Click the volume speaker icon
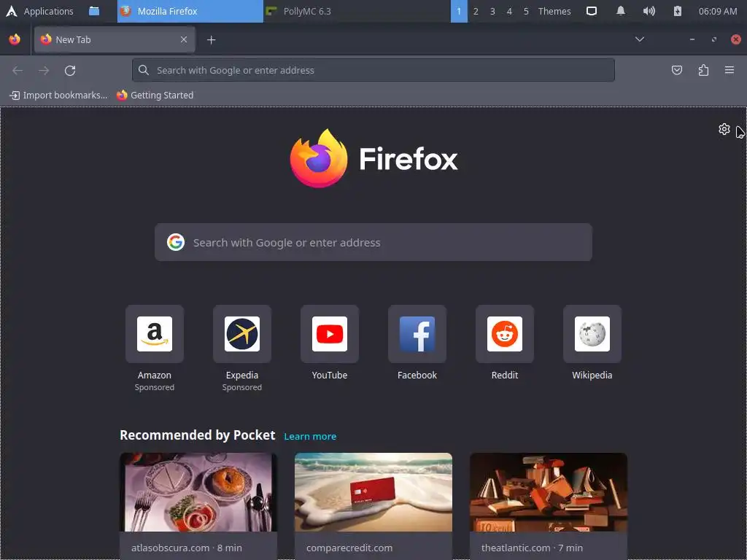The width and height of the screenshot is (747, 560). 649,11
